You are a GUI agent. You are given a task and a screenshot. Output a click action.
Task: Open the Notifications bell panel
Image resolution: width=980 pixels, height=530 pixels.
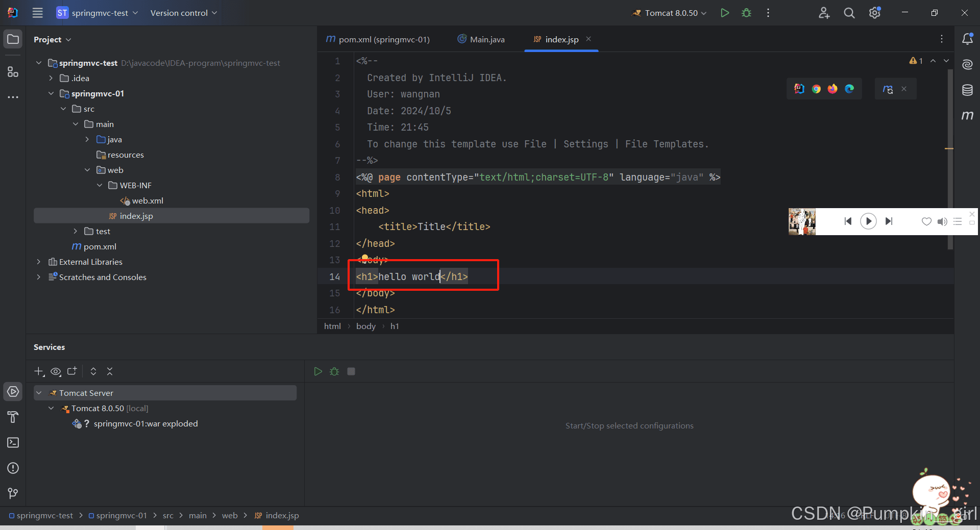pos(967,39)
